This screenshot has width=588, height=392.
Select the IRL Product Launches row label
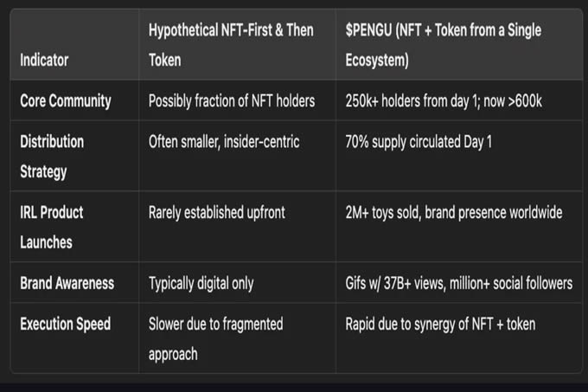[52, 227]
